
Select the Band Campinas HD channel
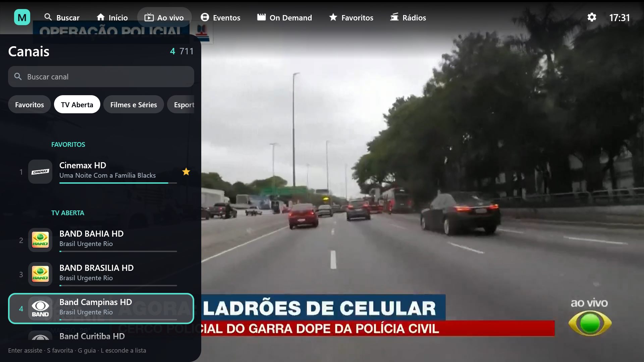[101, 308]
